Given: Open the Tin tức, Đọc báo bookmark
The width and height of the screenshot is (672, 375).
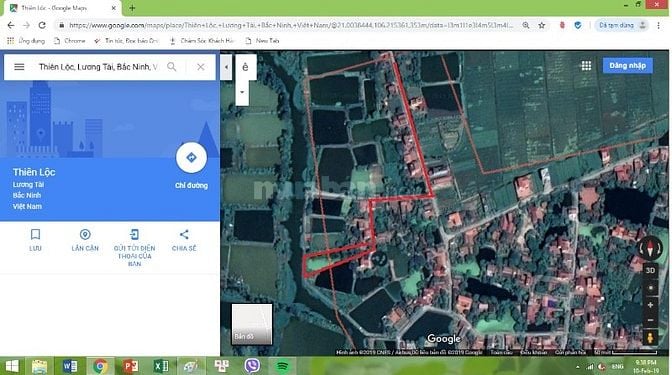Looking at the screenshot, I should click(126, 41).
